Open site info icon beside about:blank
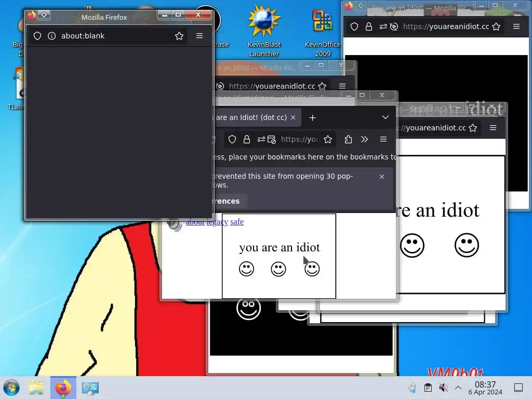Image resolution: width=532 pixels, height=399 pixels. 51,36
